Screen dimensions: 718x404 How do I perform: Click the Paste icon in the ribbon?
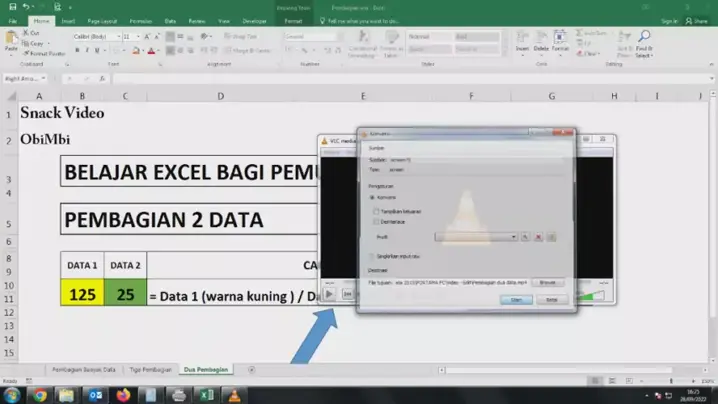[x=11, y=40]
